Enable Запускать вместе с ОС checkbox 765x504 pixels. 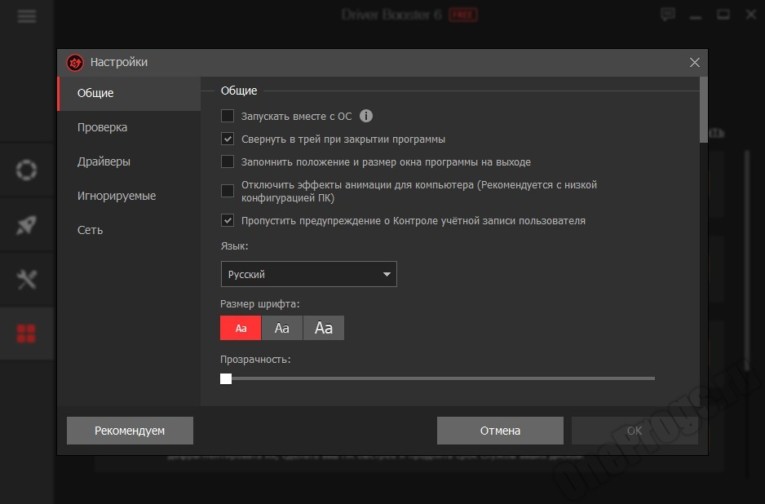tap(227, 116)
